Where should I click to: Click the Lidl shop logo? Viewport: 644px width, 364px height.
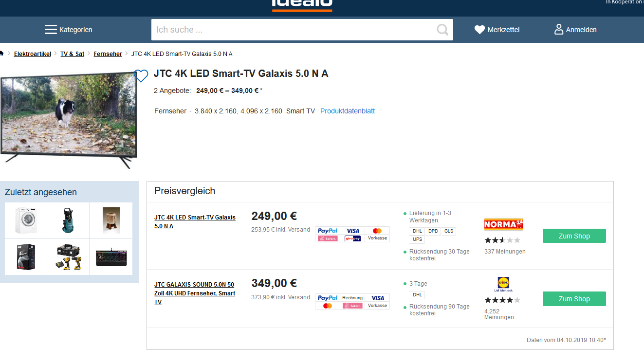503,284
